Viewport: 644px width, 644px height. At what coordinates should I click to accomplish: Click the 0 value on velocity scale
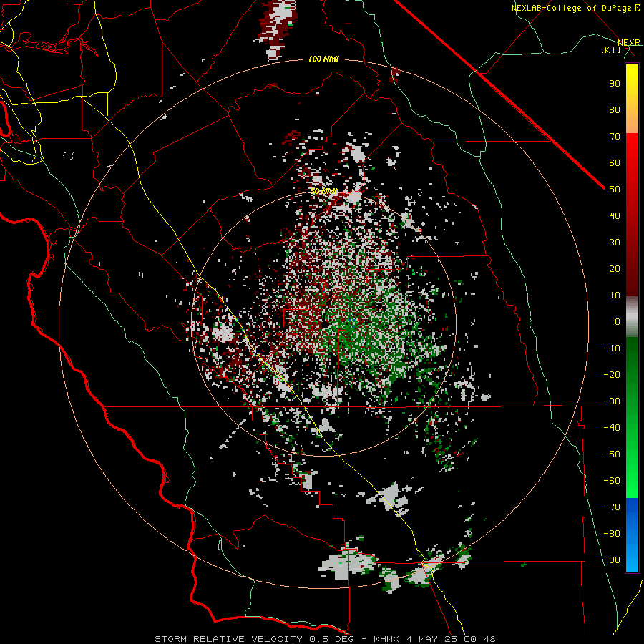pos(618,321)
